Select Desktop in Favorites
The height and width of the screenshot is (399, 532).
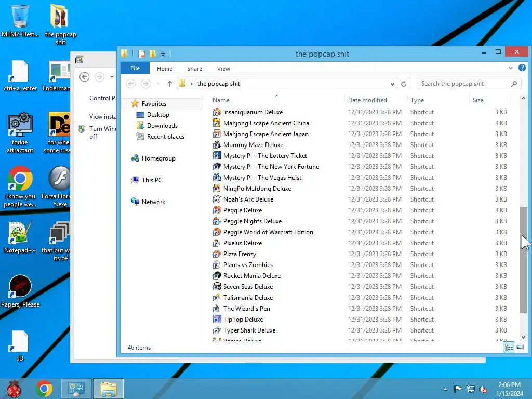click(x=158, y=115)
